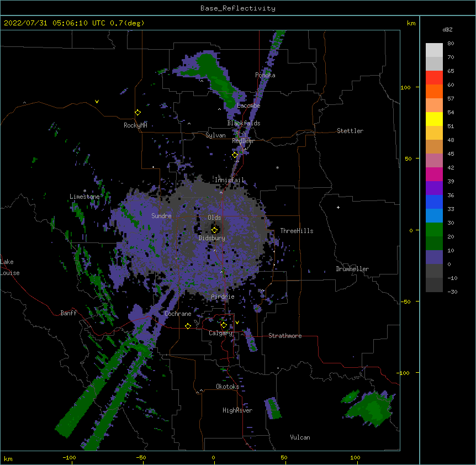Click the Ponoka city label
This screenshot has height=465, width=476.
(x=265, y=75)
